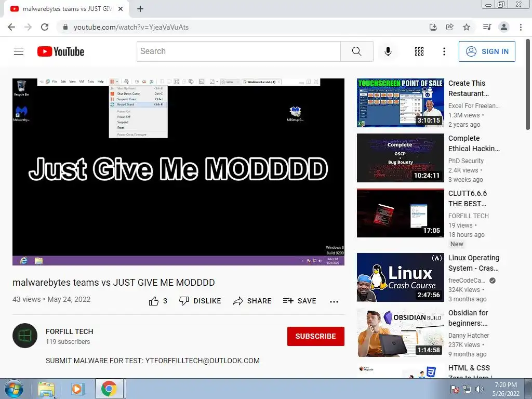Click SHARE below the video
The image size is (532, 399).
coord(252,301)
